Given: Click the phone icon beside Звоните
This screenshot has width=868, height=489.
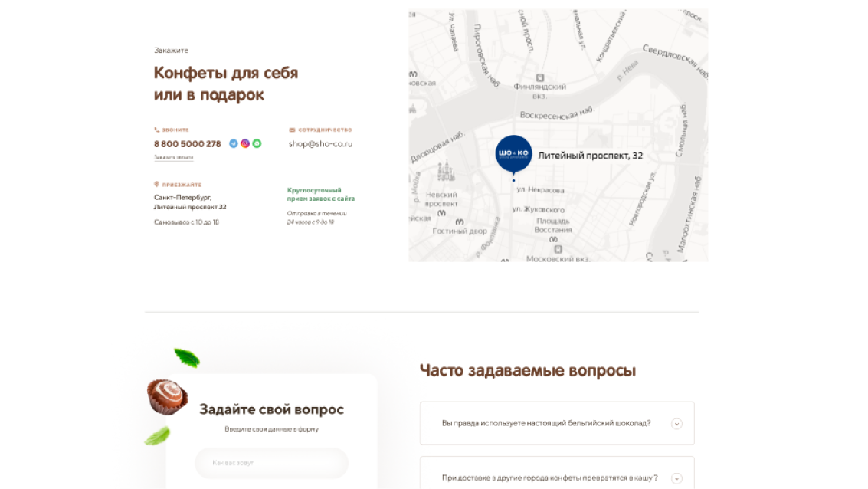Looking at the screenshot, I should (157, 130).
